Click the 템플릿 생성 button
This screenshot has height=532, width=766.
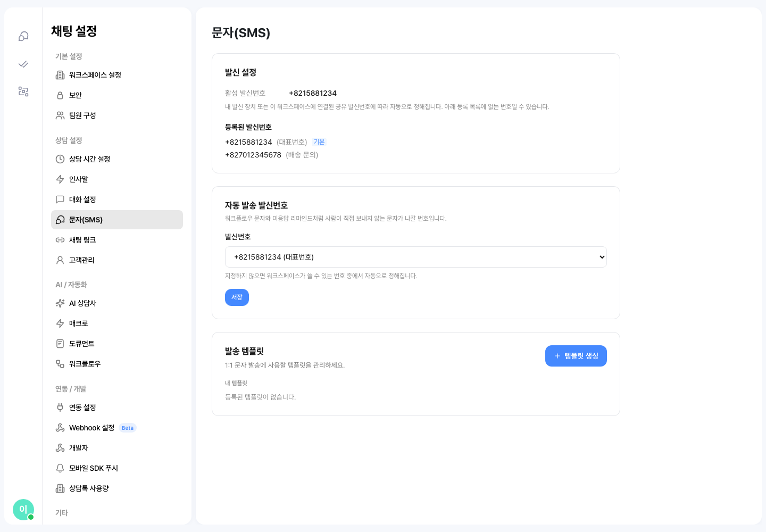click(576, 356)
